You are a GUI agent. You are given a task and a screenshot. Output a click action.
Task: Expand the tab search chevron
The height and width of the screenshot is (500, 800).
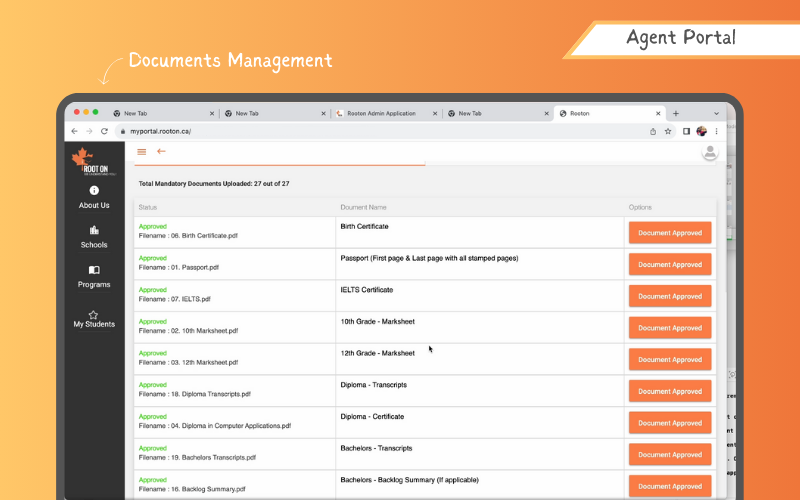tap(716, 113)
